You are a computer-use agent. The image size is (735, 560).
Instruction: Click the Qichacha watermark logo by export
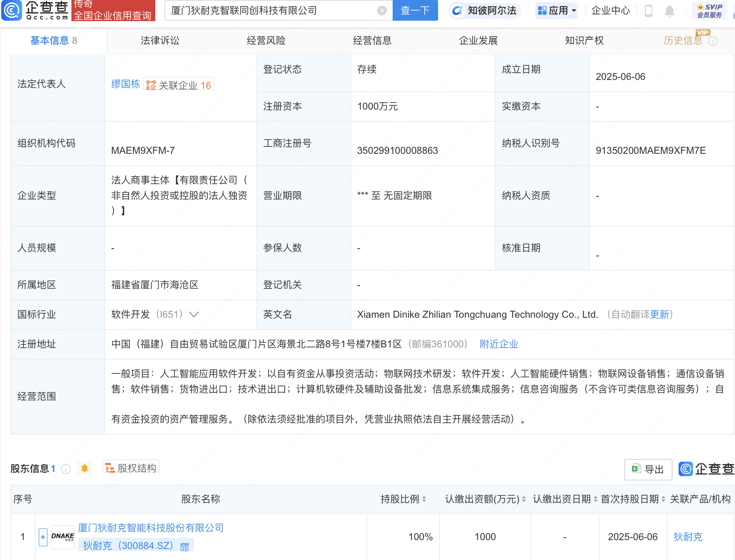[x=706, y=469]
